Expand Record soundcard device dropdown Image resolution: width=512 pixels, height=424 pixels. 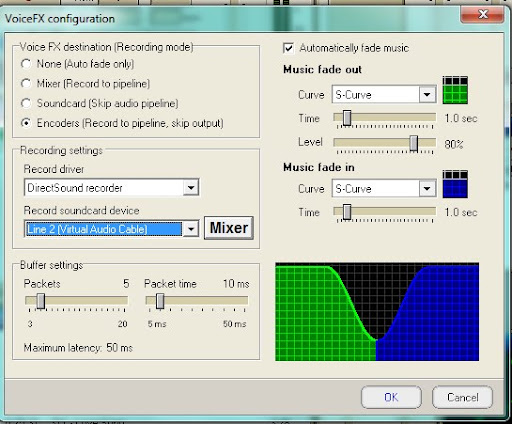click(191, 229)
